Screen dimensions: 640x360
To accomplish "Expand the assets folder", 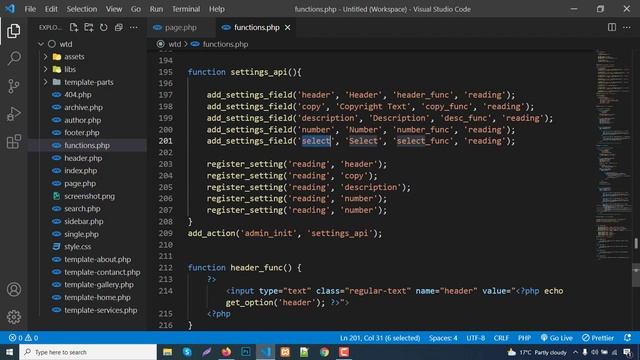I will pos(46,56).
